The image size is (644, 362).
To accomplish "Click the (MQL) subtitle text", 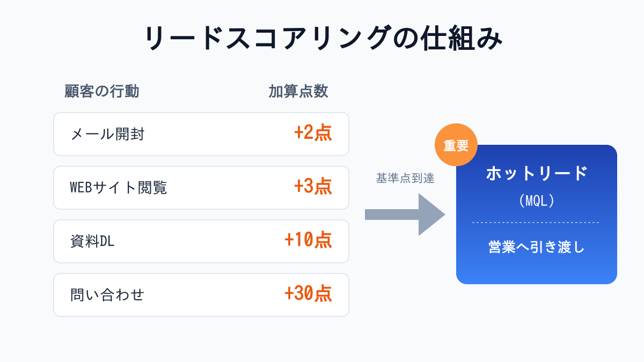I will (537, 201).
